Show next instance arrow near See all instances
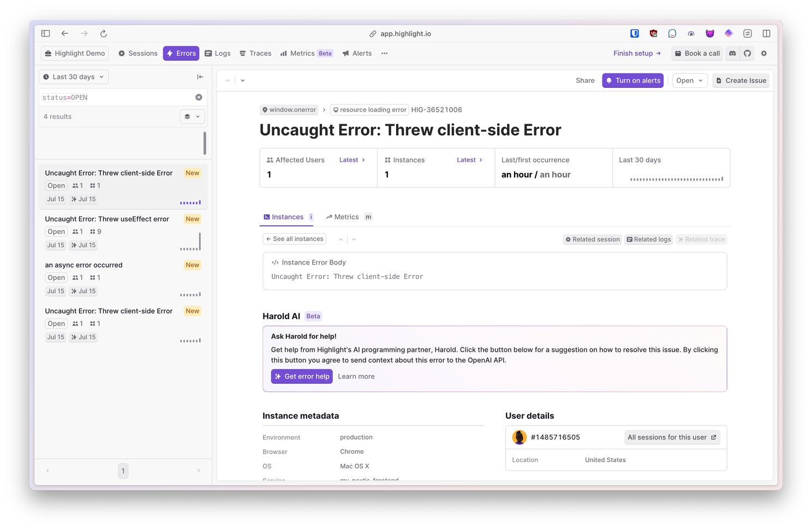Screen dimensions: 812x529 tap(354, 239)
